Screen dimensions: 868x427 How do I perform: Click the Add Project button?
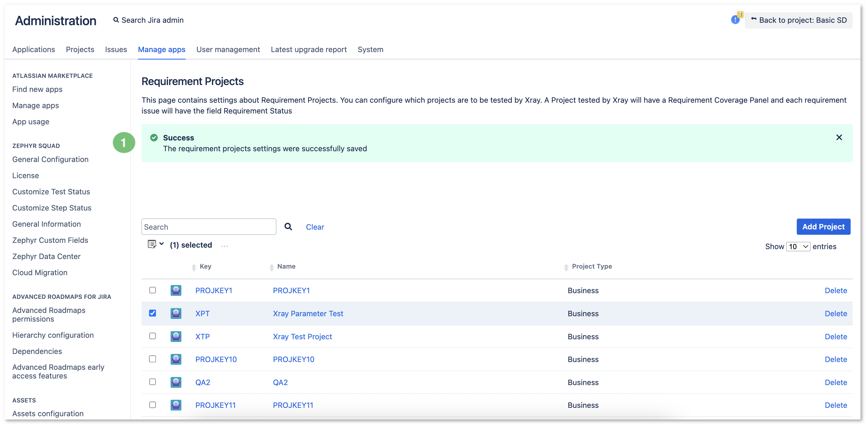[x=823, y=226]
